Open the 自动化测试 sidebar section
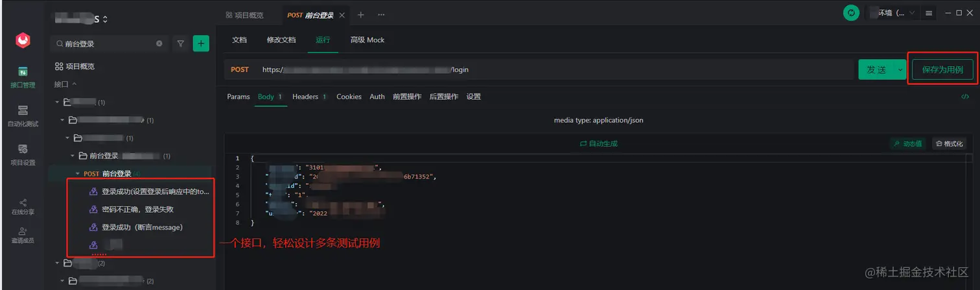The height and width of the screenshot is (290, 980). 23,115
